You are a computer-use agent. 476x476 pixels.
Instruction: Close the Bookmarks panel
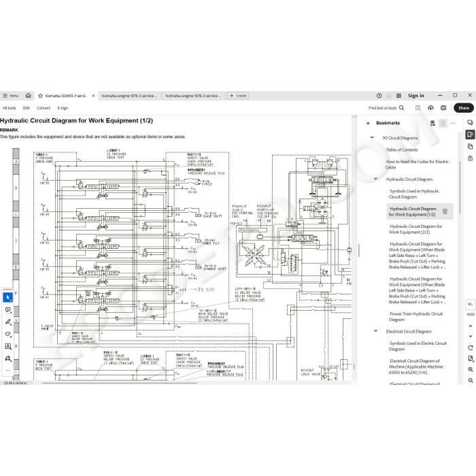(x=368, y=123)
